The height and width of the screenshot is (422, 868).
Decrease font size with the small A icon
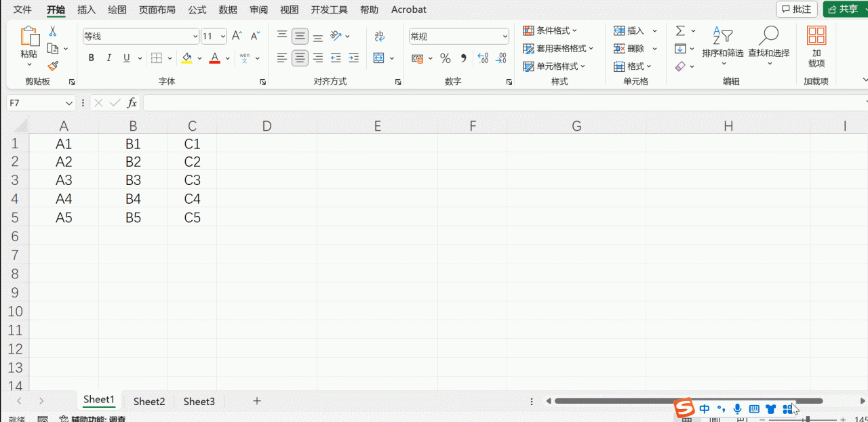255,36
